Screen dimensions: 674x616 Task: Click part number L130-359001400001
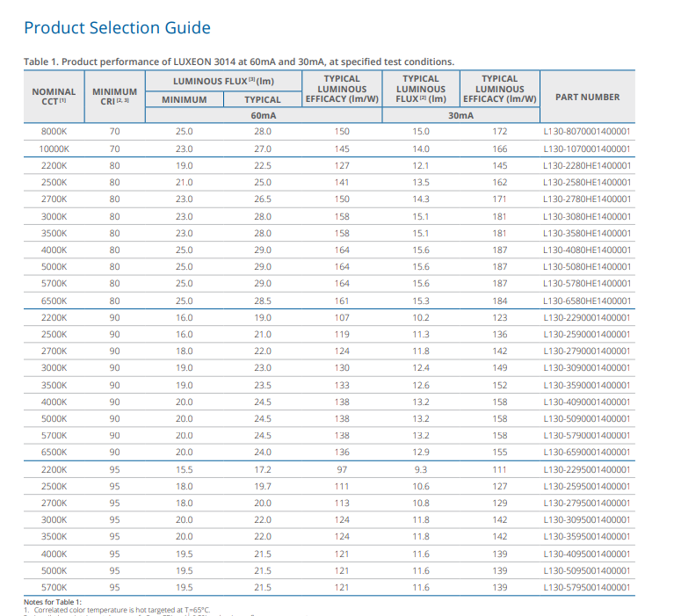(x=587, y=385)
